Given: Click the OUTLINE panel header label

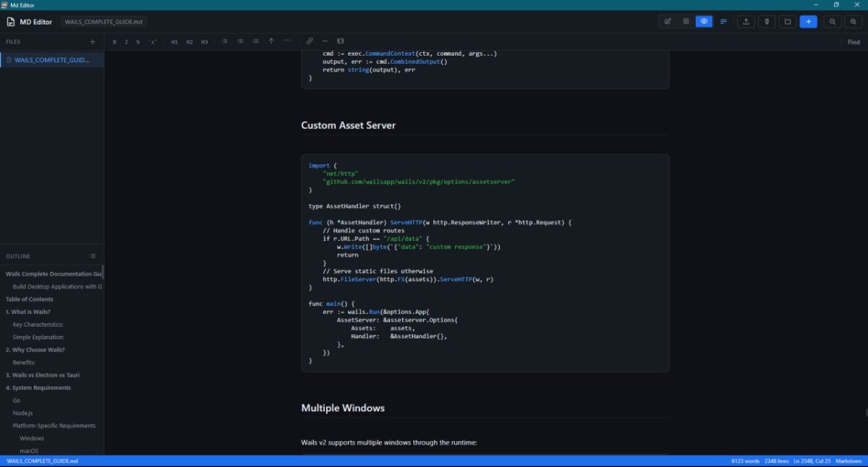Looking at the screenshot, I should click(x=18, y=256).
